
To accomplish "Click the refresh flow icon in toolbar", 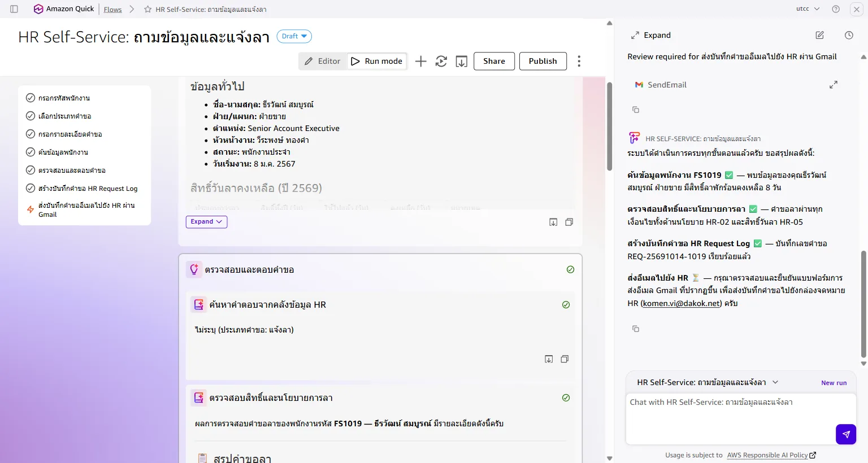I will pos(441,61).
